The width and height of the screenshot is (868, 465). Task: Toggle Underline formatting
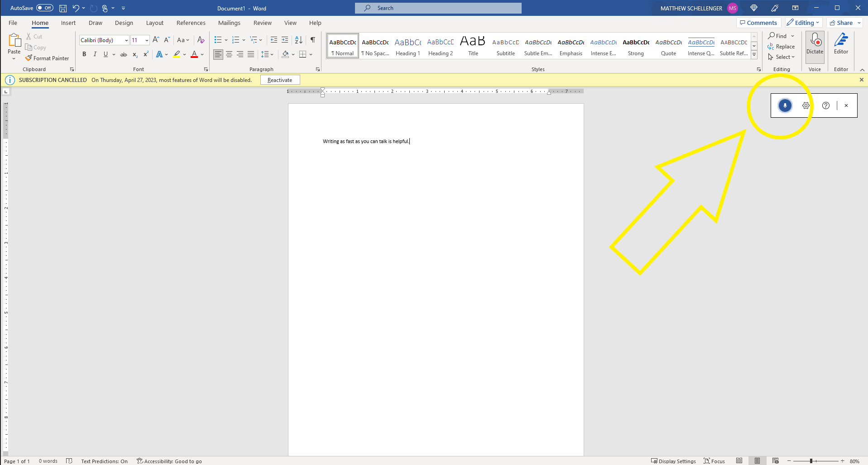click(x=106, y=54)
